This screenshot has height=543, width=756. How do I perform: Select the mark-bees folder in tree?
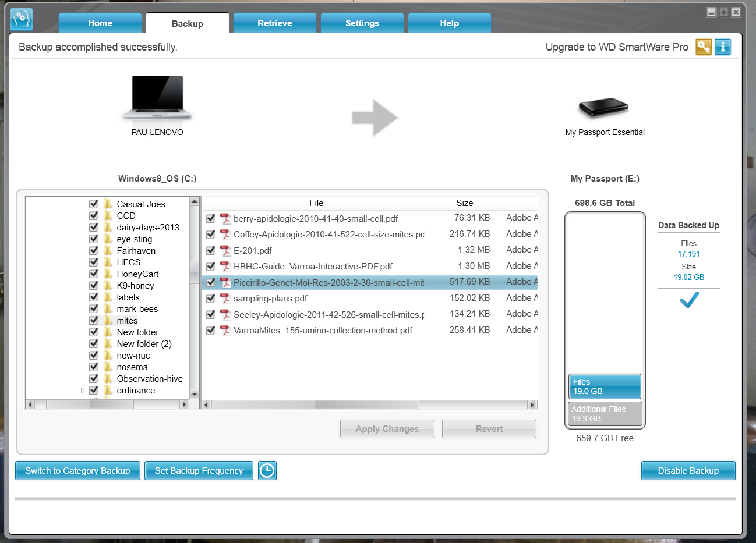tap(137, 308)
